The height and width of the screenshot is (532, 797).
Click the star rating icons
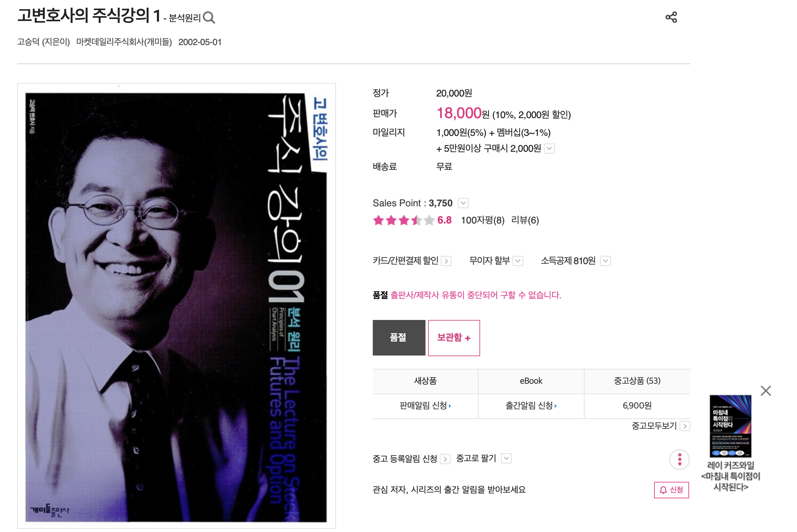(x=403, y=221)
